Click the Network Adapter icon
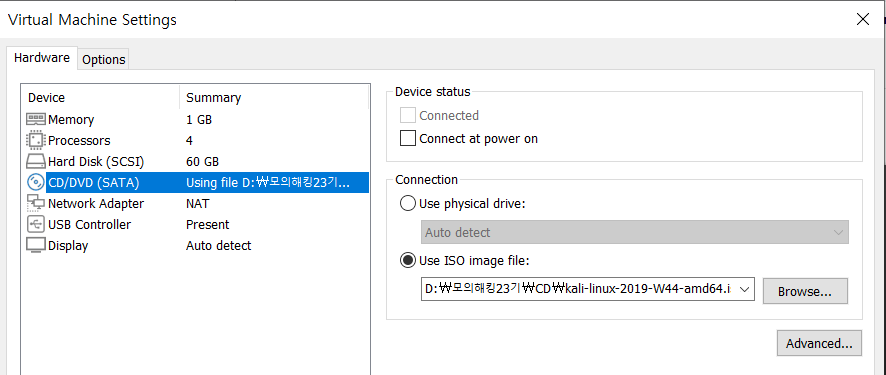 pyautogui.click(x=36, y=203)
